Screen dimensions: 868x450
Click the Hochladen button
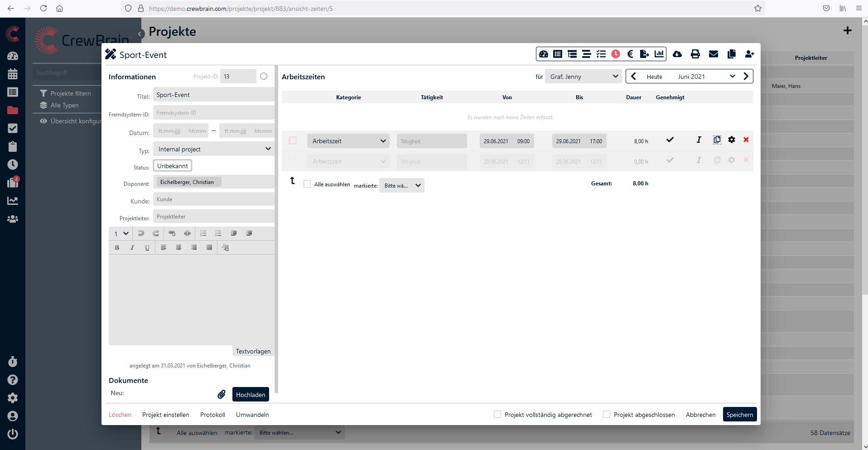(x=251, y=394)
